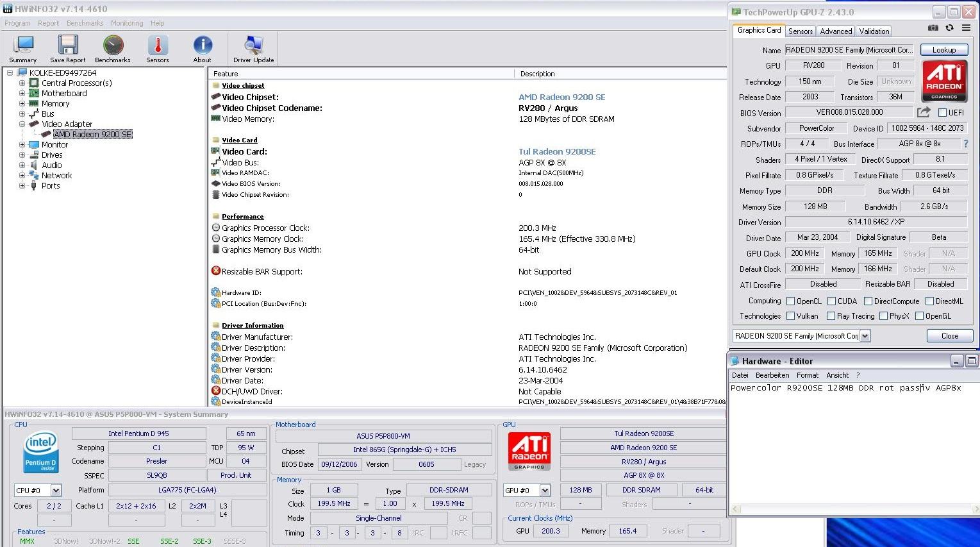Open the Datei menu in Editor
980x547 pixels.
[740, 375]
